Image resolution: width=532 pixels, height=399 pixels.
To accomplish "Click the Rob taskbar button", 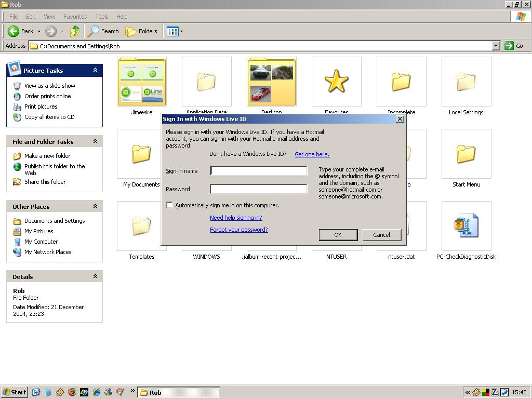I will click(x=179, y=393).
